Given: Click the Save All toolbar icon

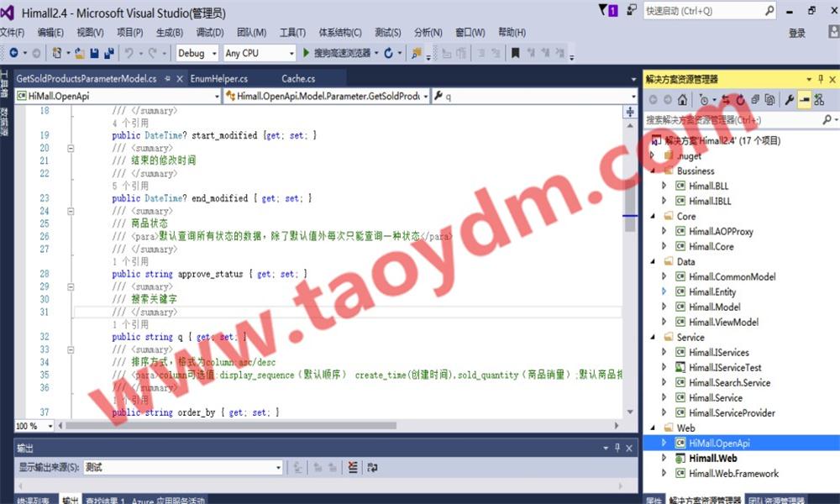Looking at the screenshot, I should tap(109, 53).
